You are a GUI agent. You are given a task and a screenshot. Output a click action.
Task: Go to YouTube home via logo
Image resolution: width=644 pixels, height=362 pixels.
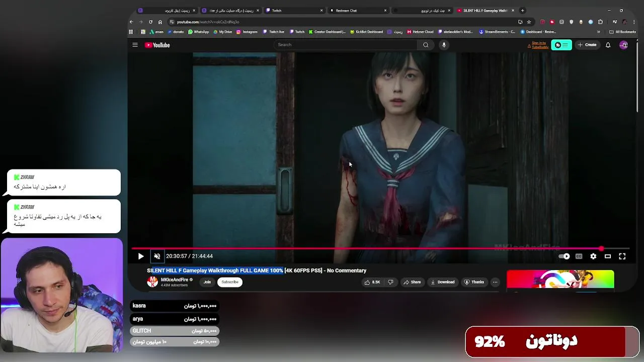tap(157, 45)
